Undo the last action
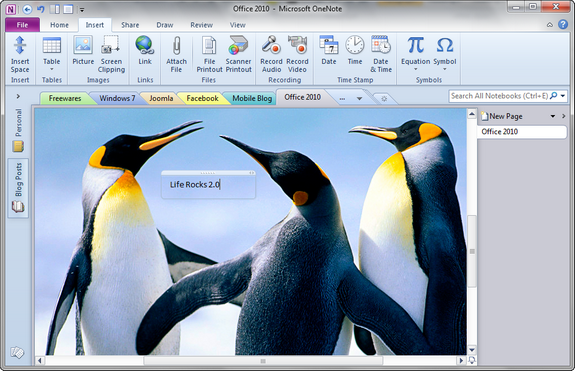 (41, 9)
